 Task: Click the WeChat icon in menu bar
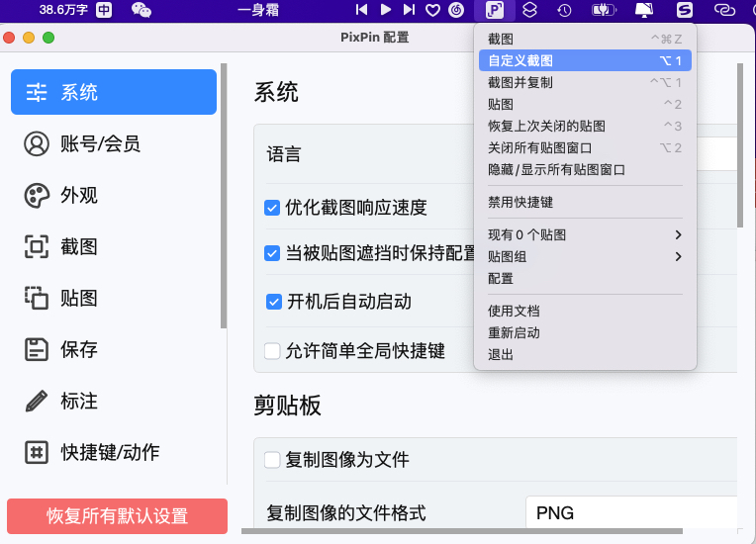coord(142,10)
